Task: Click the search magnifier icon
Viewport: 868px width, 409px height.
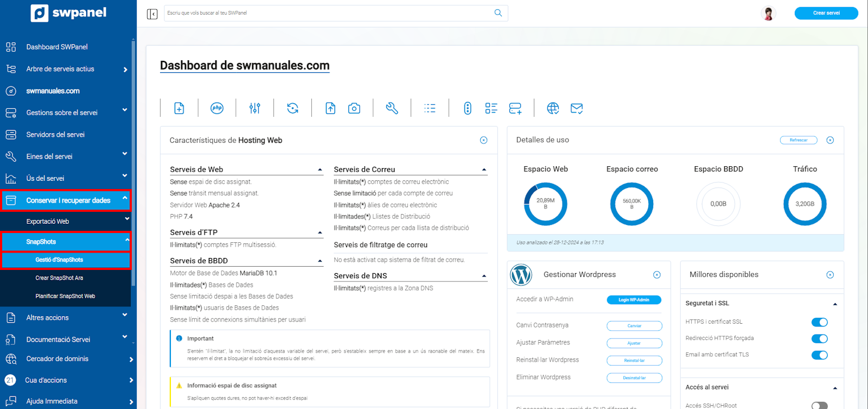Action: pos(498,13)
